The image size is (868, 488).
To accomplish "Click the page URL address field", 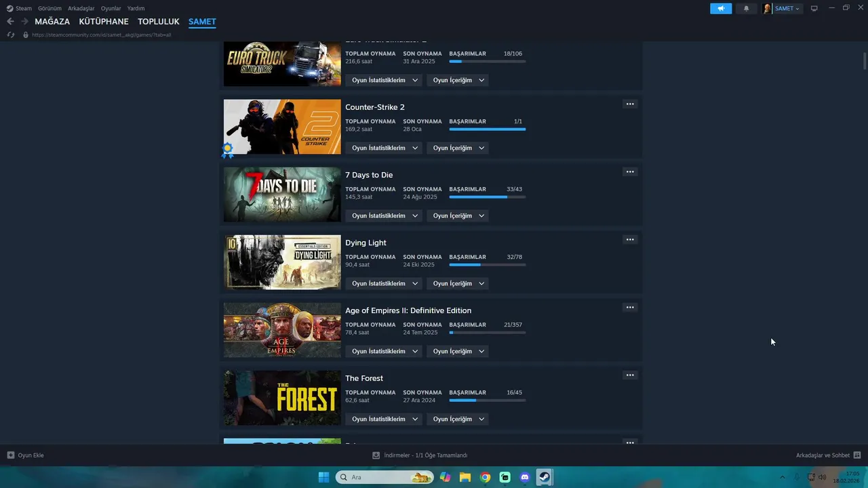I will pyautogui.click(x=102, y=35).
